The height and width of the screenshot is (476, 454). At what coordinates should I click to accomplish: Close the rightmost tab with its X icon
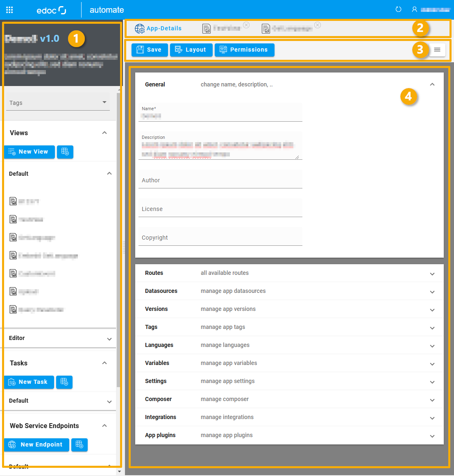[318, 25]
